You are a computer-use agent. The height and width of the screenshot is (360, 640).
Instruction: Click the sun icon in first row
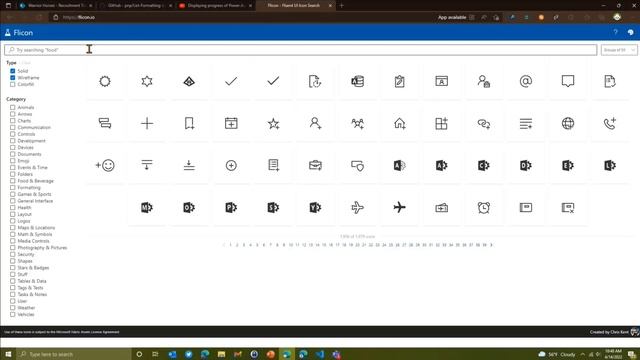105,81
